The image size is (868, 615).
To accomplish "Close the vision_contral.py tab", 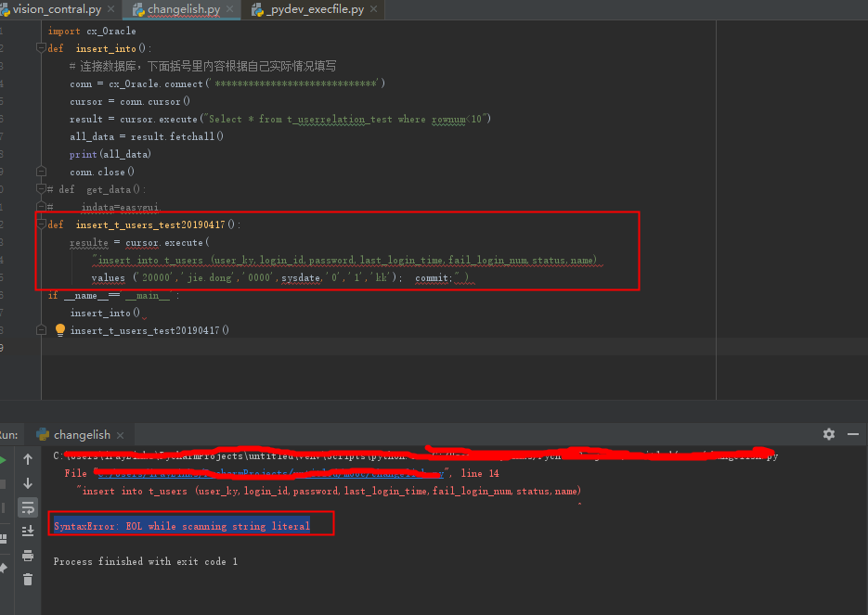I will (110, 9).
